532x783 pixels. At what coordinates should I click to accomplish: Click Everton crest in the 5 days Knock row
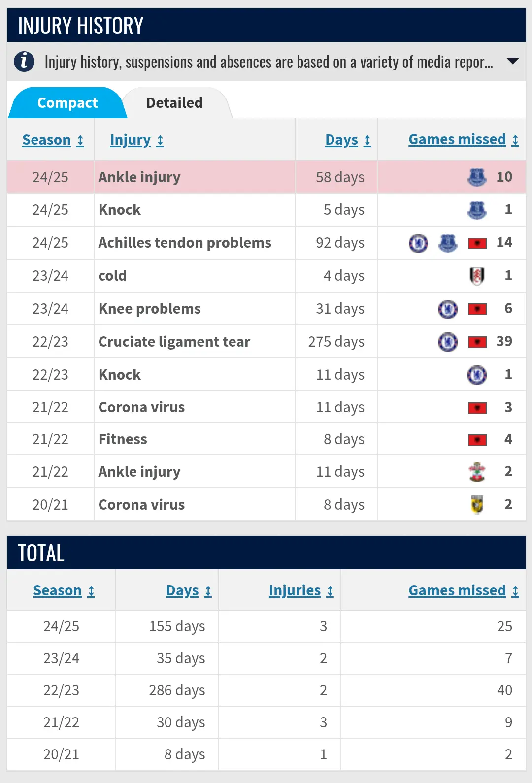click(477, 210)
